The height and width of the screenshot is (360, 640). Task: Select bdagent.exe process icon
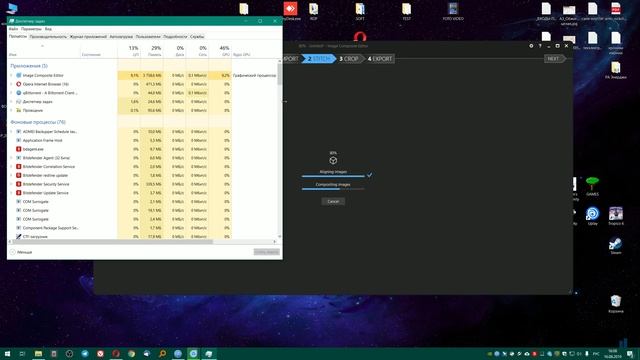coord(18,149)
